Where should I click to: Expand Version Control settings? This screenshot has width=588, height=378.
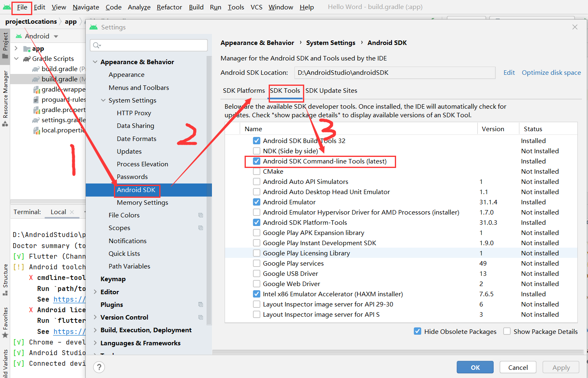point(95,317)
